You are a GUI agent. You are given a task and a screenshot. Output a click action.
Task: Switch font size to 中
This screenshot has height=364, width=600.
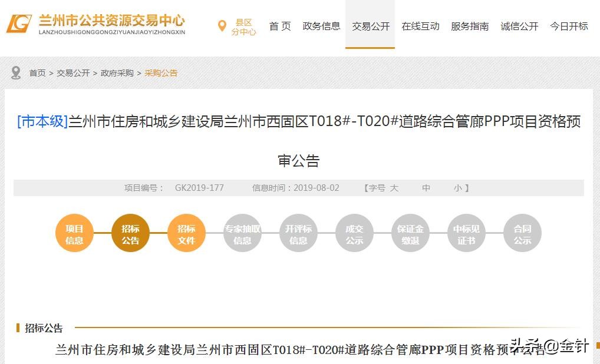(426, 188)
